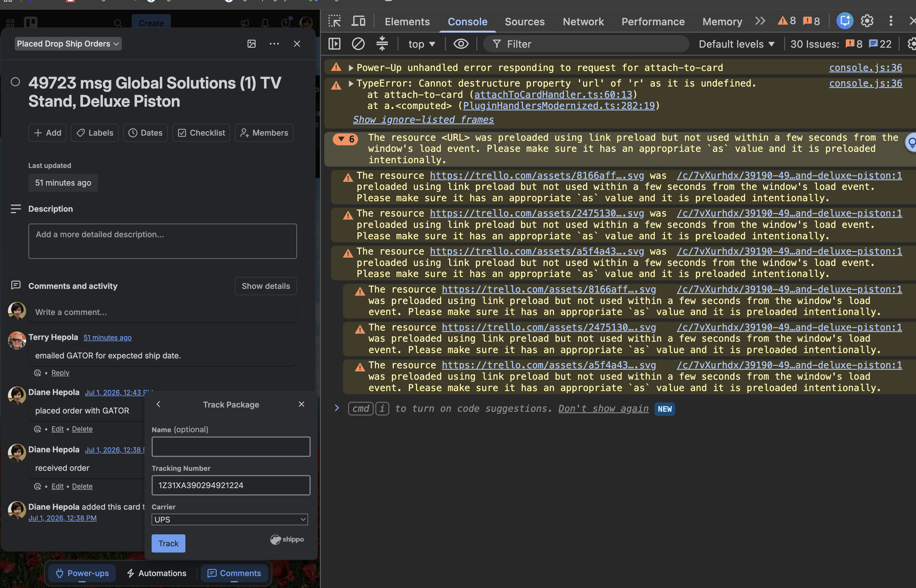Go back in the Track Package popup
The width and height of the screenshot is (916, 588).
158,404
